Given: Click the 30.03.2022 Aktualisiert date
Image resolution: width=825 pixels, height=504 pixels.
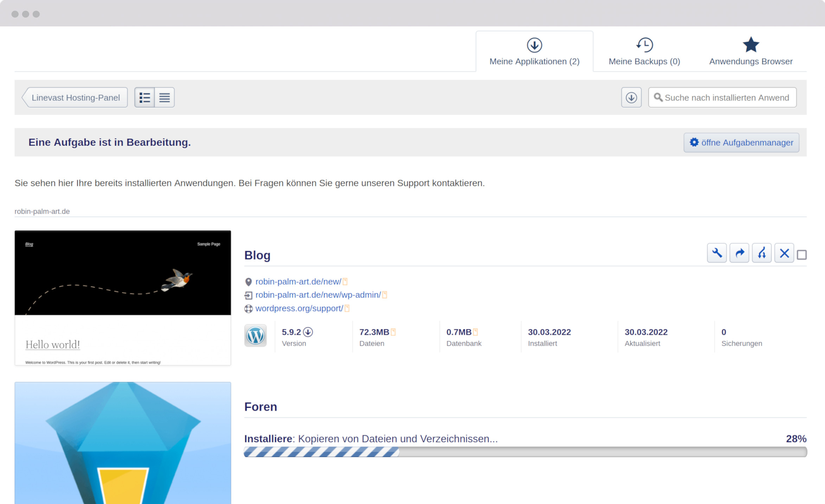Looking at the screenshot, I should coord(646,332).
